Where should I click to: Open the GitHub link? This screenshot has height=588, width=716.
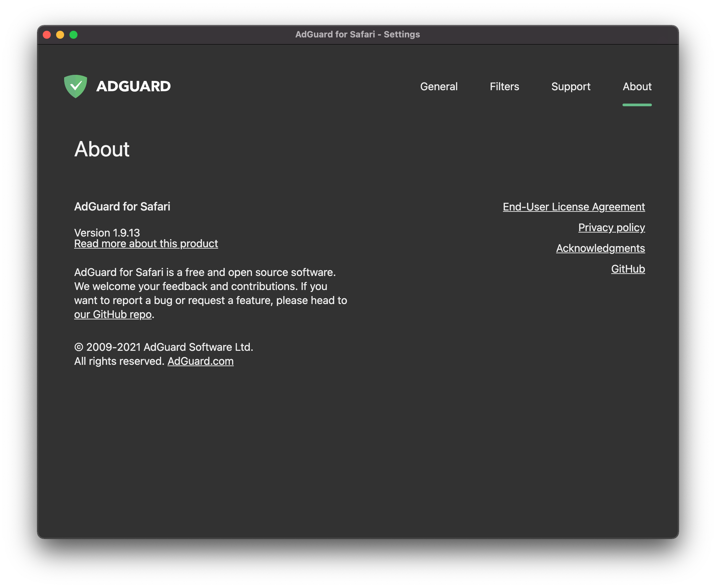628,268
